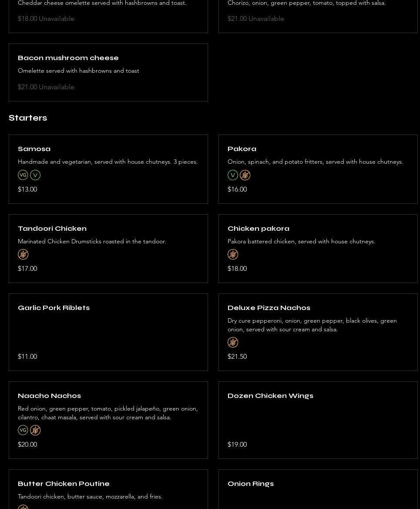Click the gluten-free icon under Naacho Nachos

35,430
